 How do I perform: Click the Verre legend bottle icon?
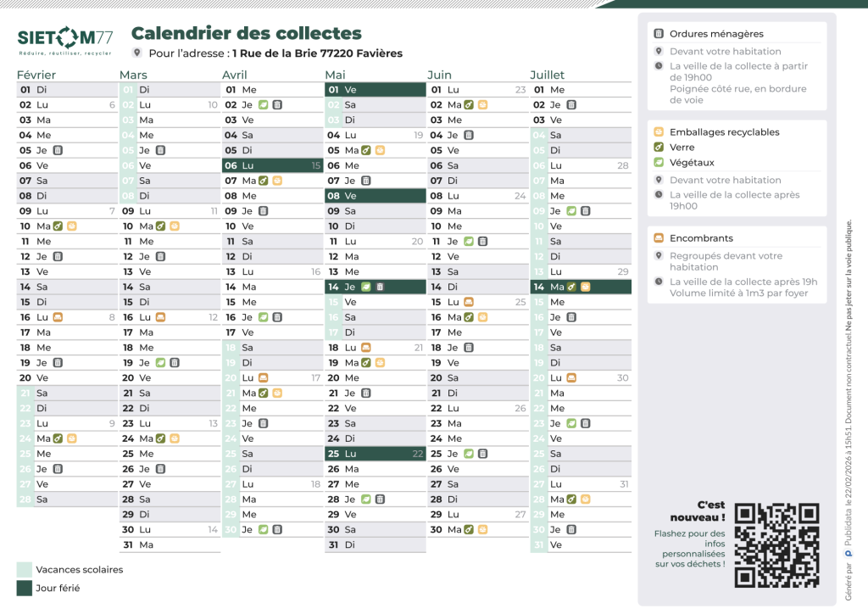(x=659, y=148)
